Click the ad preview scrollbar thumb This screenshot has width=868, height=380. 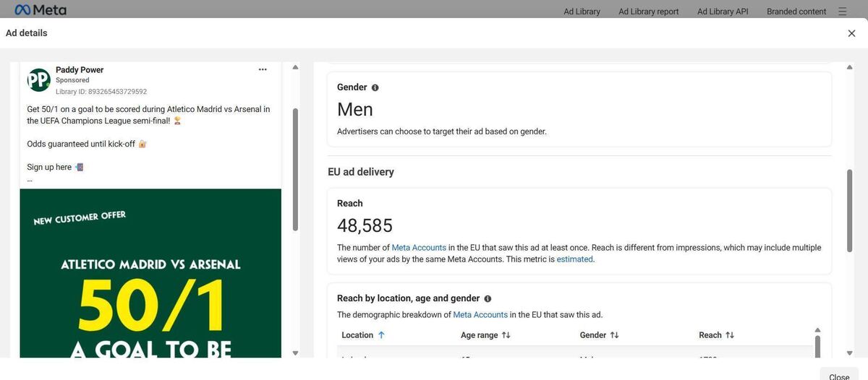coord(295,170)
